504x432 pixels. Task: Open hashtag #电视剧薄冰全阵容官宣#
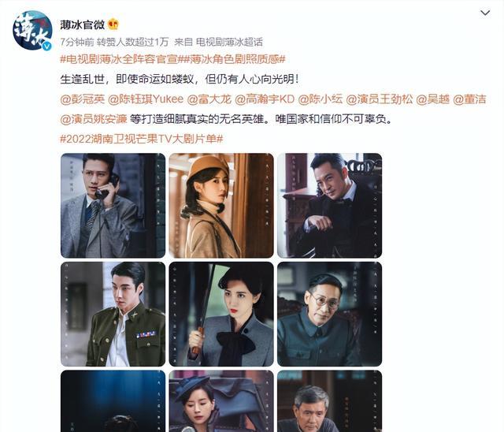point(122,59)
